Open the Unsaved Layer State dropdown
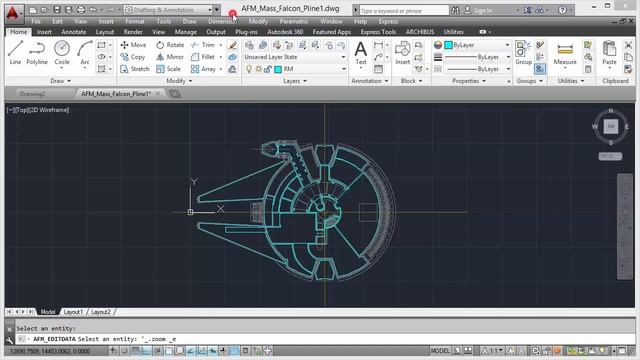Viewport: 640px width, 360px height. pyautogui.click(x=295, y=57)
